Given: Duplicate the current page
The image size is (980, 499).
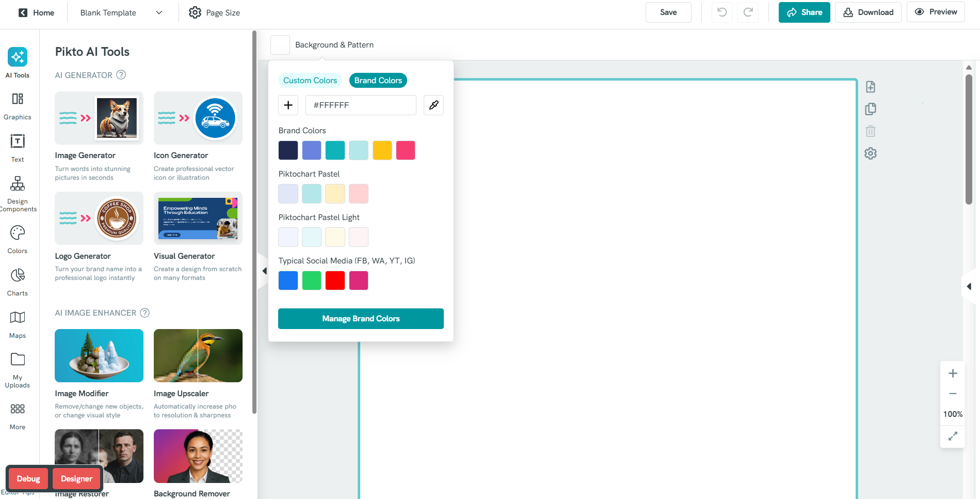Looking at the screenshot, I should 871,109.
